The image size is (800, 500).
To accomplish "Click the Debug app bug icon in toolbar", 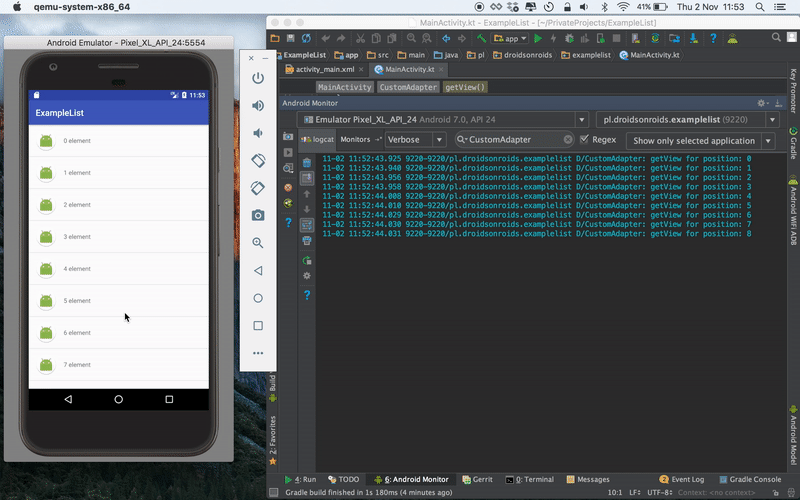I will tap(569, 38).
